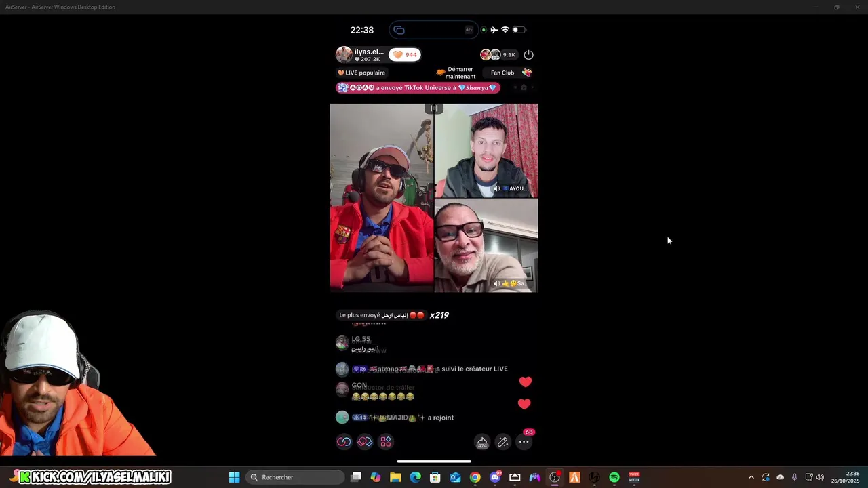Show hidden system tray icons
The image size is (868, 488).
751,477
